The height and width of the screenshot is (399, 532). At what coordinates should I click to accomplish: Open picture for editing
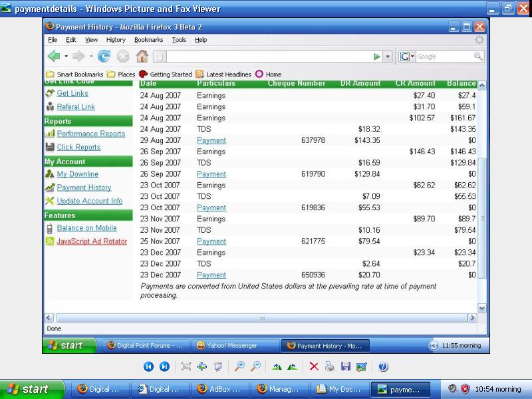[362, 366]
